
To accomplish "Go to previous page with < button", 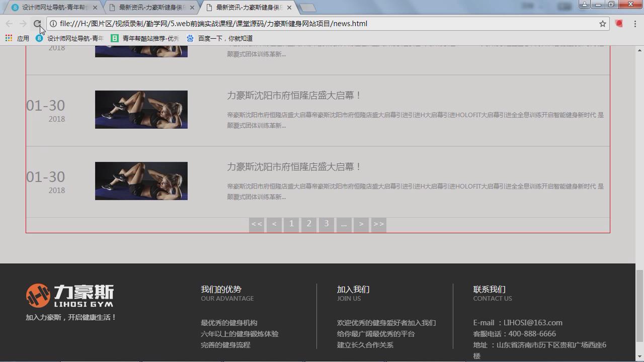I will point(274,224).
